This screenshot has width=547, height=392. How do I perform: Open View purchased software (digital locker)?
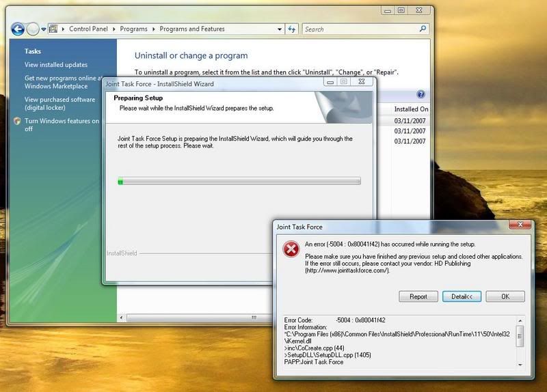pyautogui.click(x=59, y=104)
